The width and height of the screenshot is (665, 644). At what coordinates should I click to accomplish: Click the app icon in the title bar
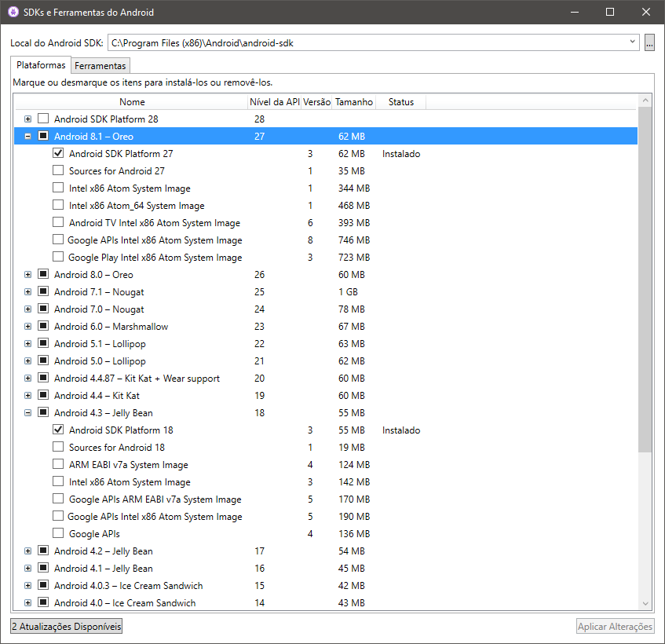click(13, 12)
